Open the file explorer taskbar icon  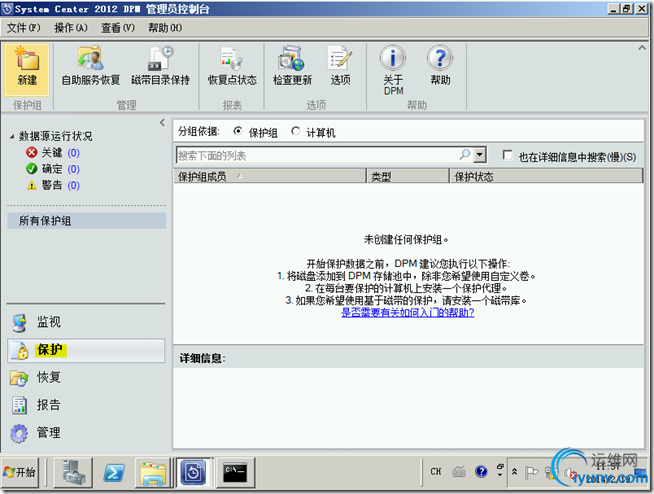click(x=153, y=472)
